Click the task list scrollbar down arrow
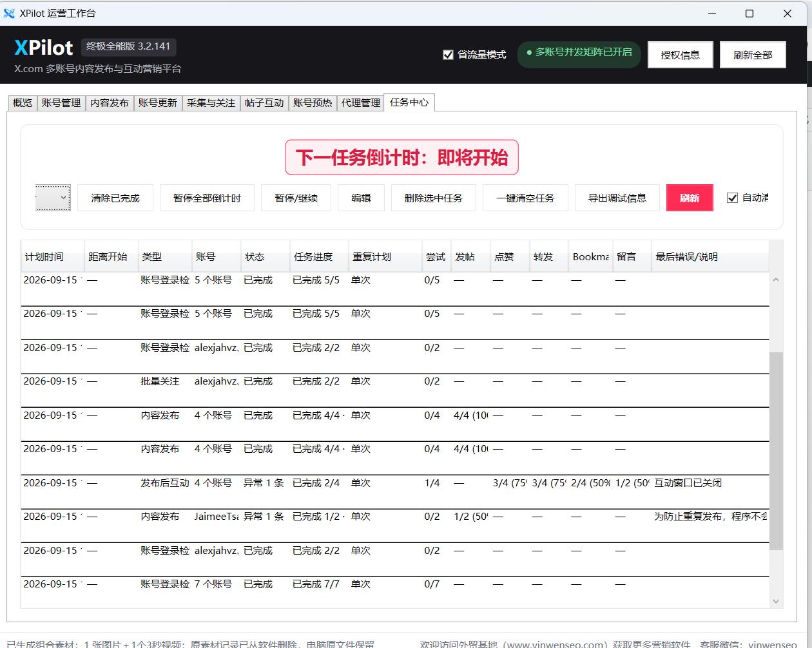Image resolution: width=812 pixels, height=648 pixels. click(x=776, y=601)
